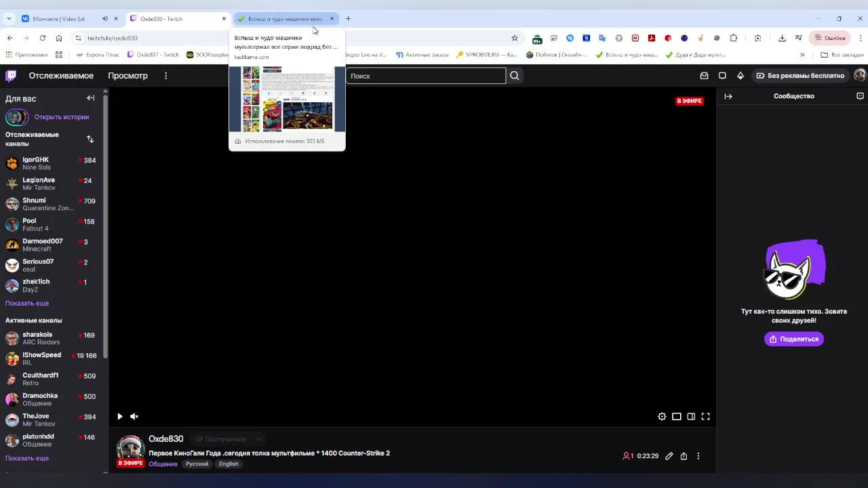This screenshot has height=488, width=868.
Task: Click the Ошибка profile error button
Action: [831, 38]
